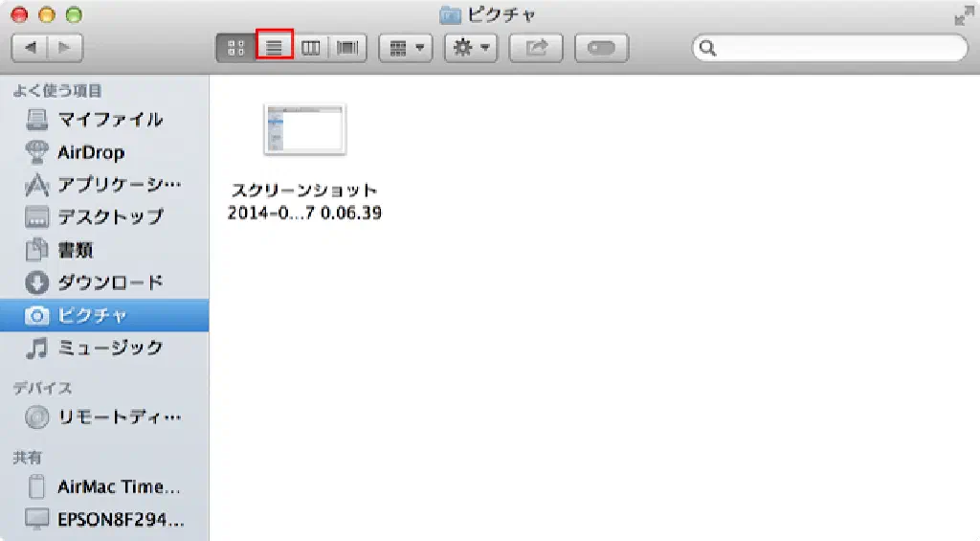Enter full screen with the top-right arrows
Image resolution: width=980 pixels, height=541 pixels.
962,16
